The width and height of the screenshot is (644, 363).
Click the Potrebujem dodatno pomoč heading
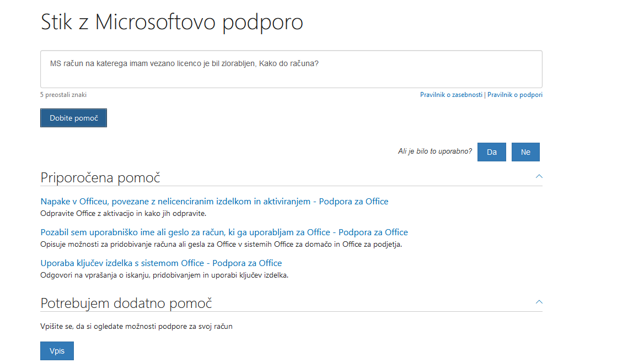tap(126, 303)
